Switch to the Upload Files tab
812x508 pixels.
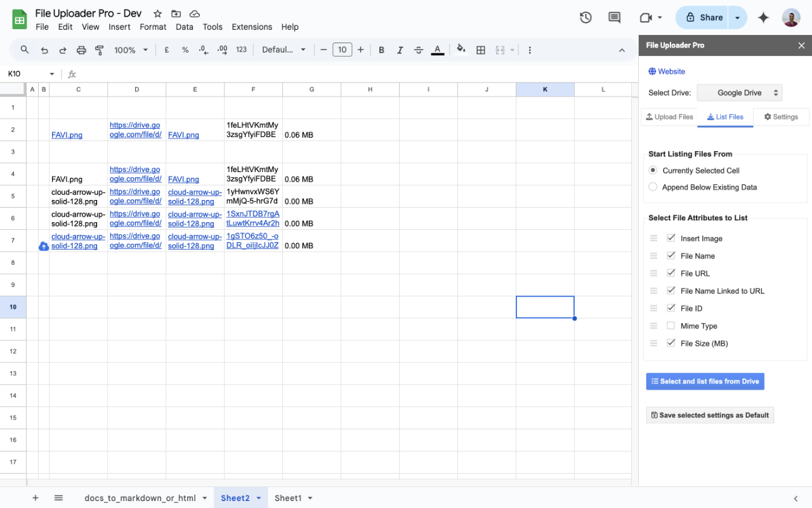point(669,117)
